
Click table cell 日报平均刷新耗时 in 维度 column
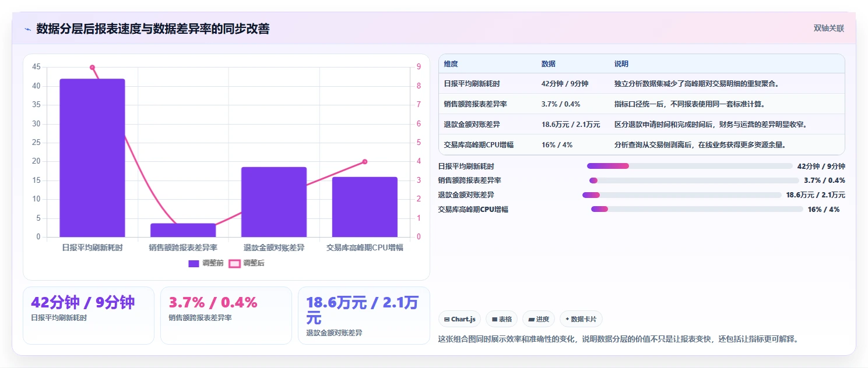tap(472, 84)
